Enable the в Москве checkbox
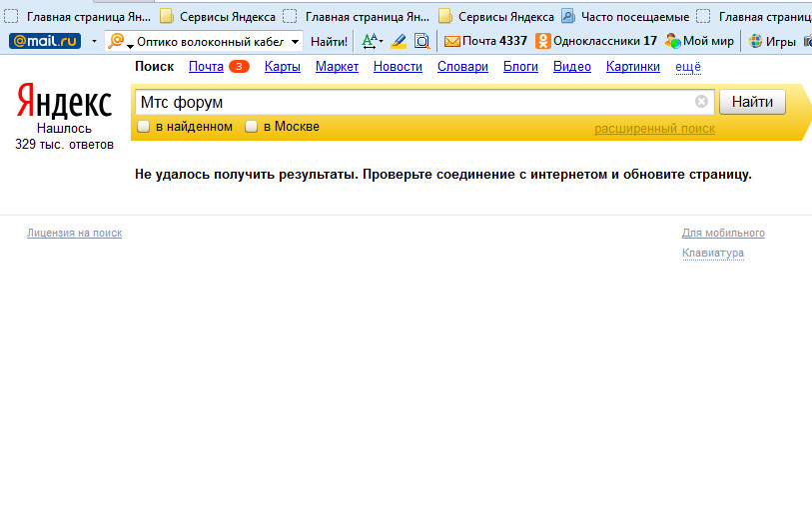The width and height of the screenshot is (812, 519). [251, 127]
